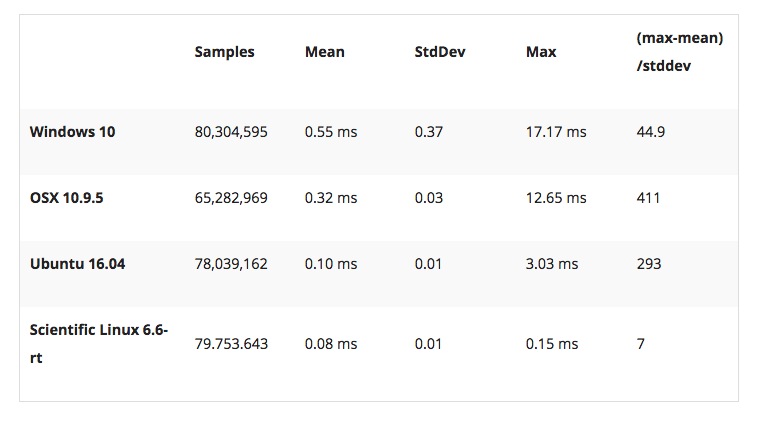The height and width of the screenshot is (421, 766).
Task: Select the 44.9 ratio value
Action: [x=650, y=132]
